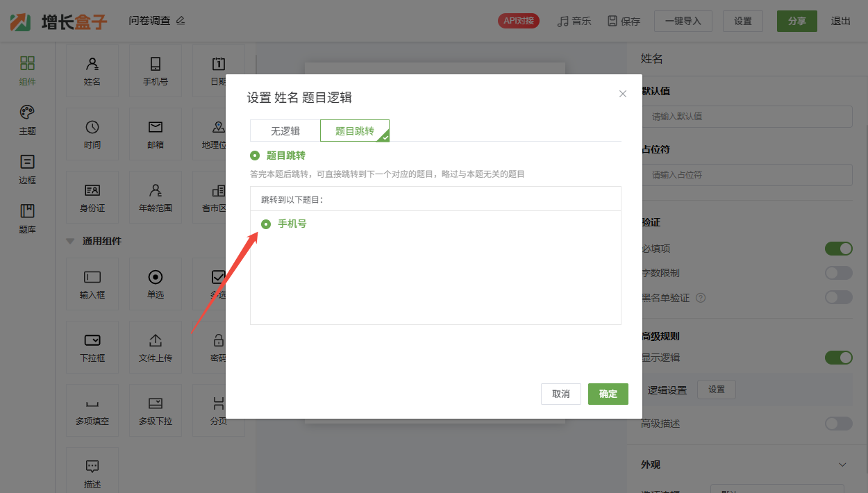Open the 主题 theme panel
The height and width of the screenshot is (493, 868).
pyautogui.click(x=27, y=120)
